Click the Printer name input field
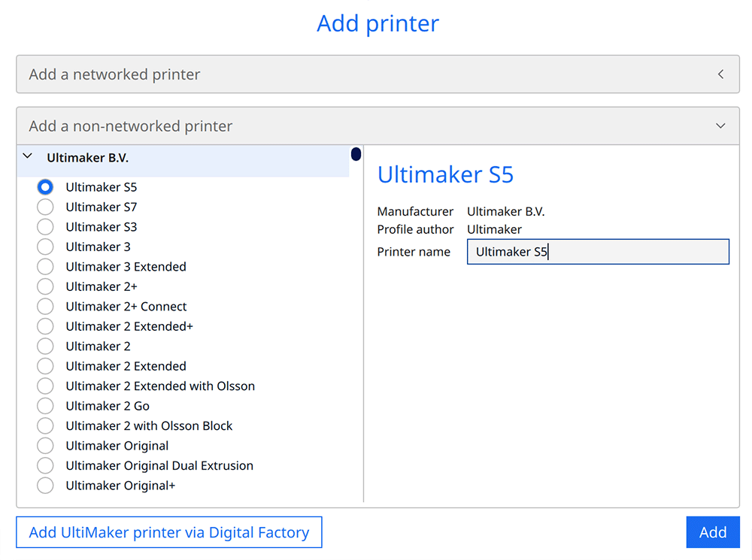The image size is (752, 560). tap(598, 252)
